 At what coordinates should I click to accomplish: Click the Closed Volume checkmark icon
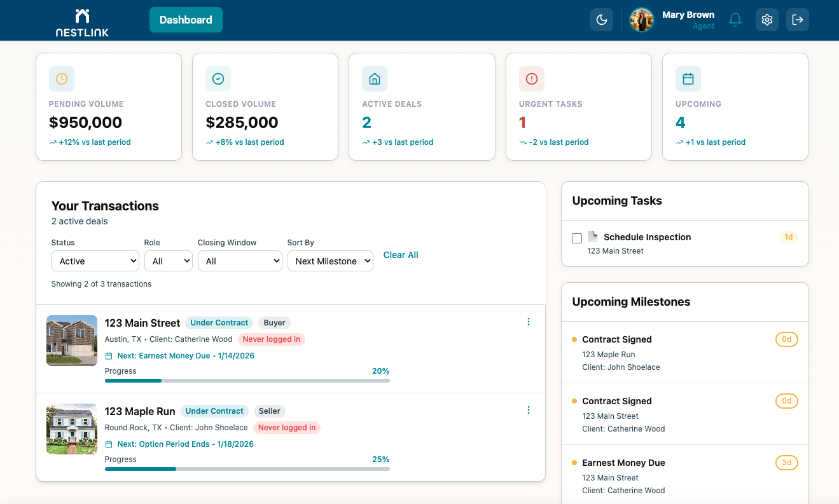click(218, 78)
